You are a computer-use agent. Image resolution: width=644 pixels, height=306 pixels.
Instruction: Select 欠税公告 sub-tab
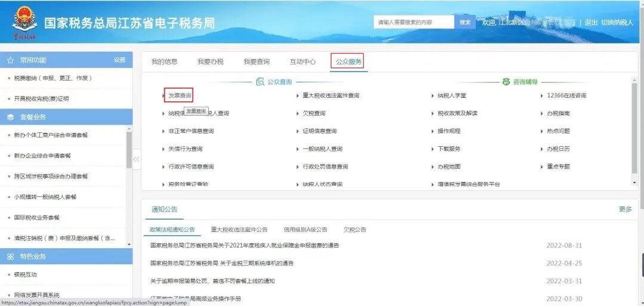(354, 230)
